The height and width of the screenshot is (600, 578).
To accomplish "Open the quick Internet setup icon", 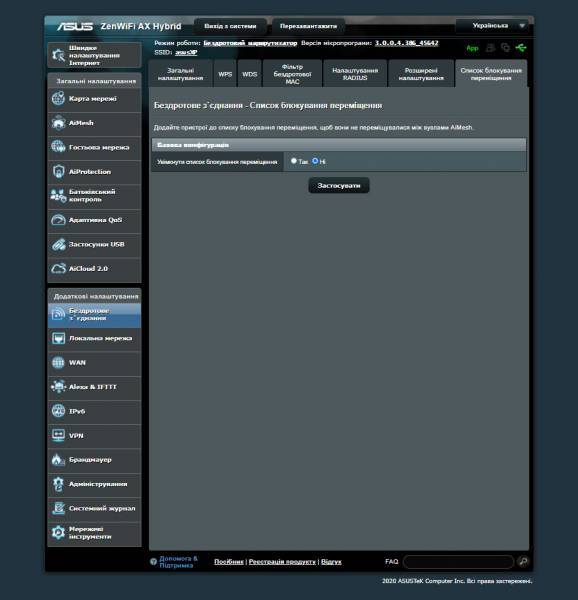I will [x=59, y=55].
